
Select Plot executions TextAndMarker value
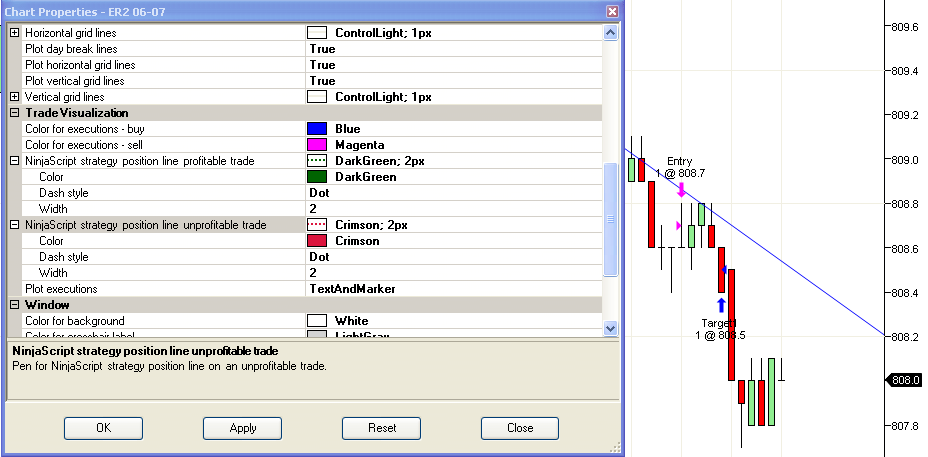tap(352, 289)
